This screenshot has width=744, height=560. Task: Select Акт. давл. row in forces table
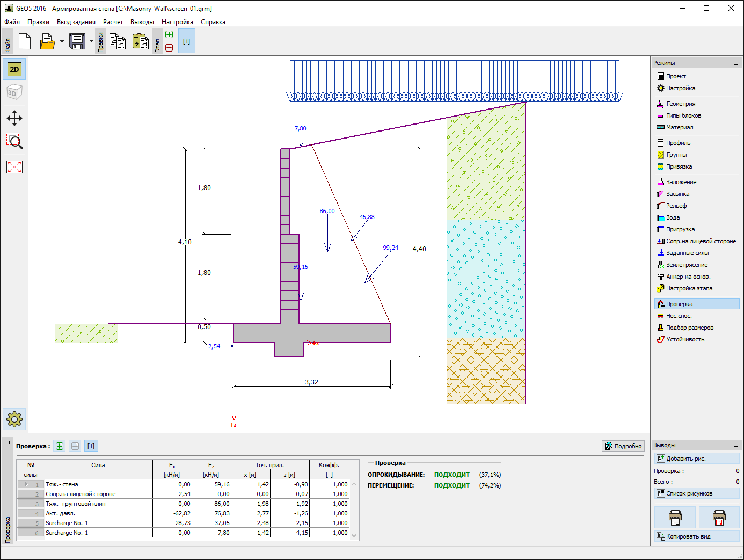tap(183, 513)
